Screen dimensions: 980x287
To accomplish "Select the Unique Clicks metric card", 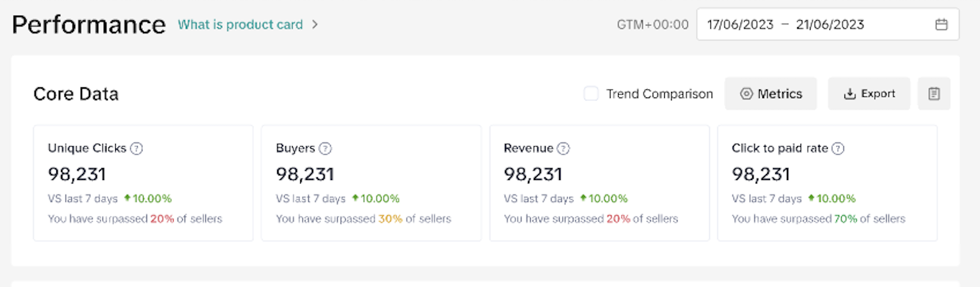I will pyautogui.click(x=143, y=183).
